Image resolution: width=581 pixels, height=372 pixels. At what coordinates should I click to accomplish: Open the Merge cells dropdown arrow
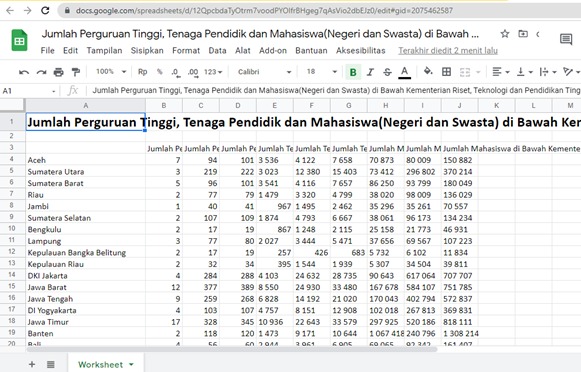click(x=478, y=72)
